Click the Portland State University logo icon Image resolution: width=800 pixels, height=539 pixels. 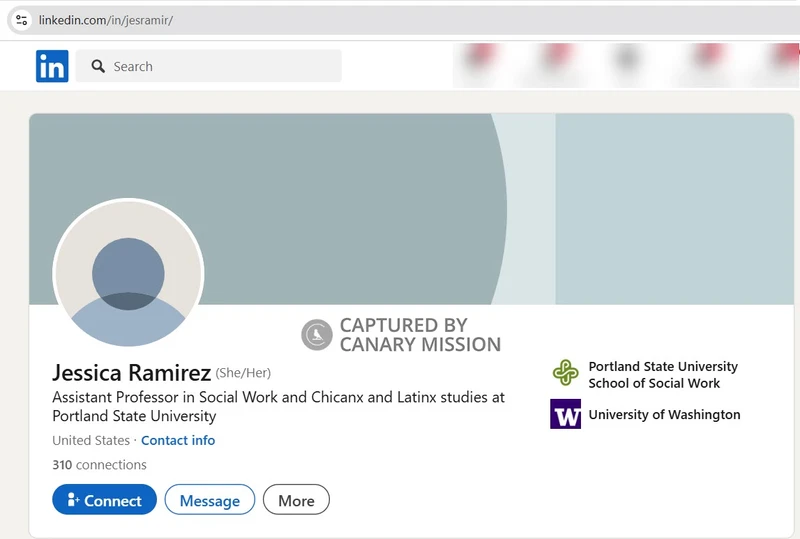pyautogui.click(x=565, y=373)
